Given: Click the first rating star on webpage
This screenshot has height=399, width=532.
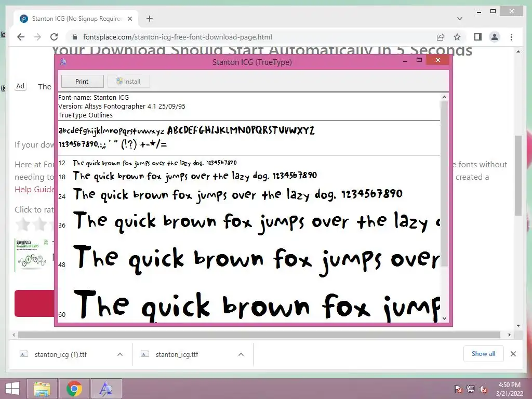Looking at the screenshot, I should 23,224.
